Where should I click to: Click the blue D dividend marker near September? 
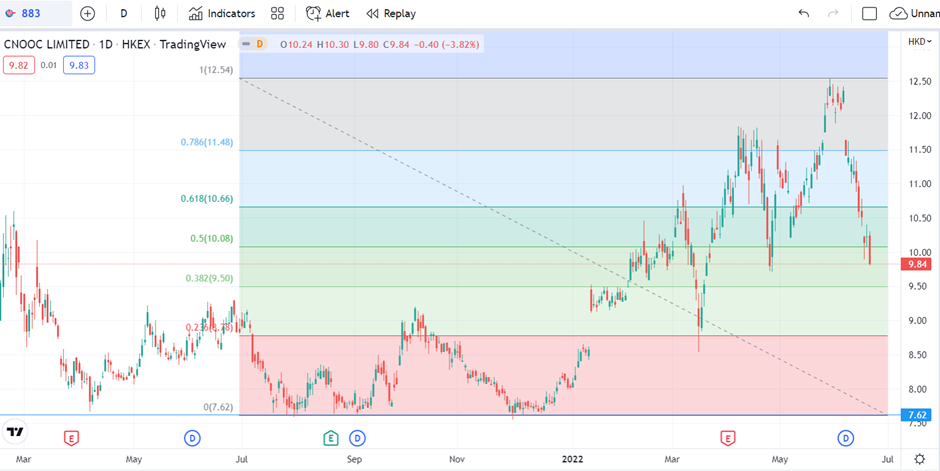357,439
